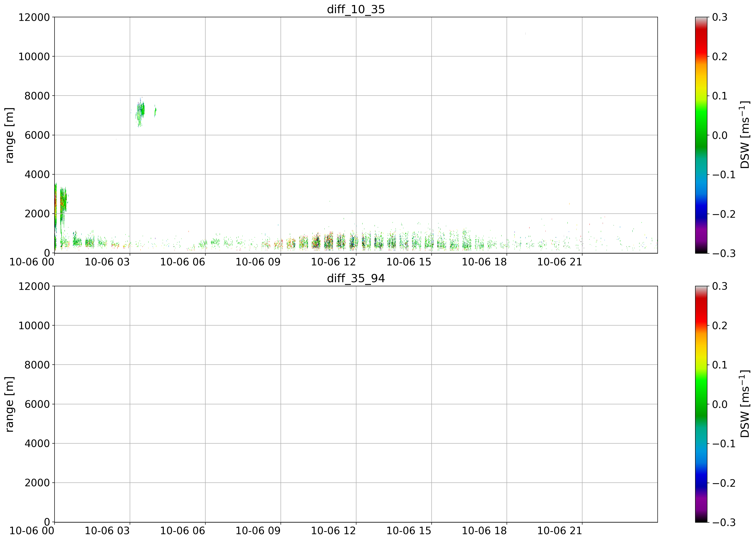Viewport: 756px width, 541px height.
Task: Click the plot title "diff_35_94"
Action: tap(356, 278)
